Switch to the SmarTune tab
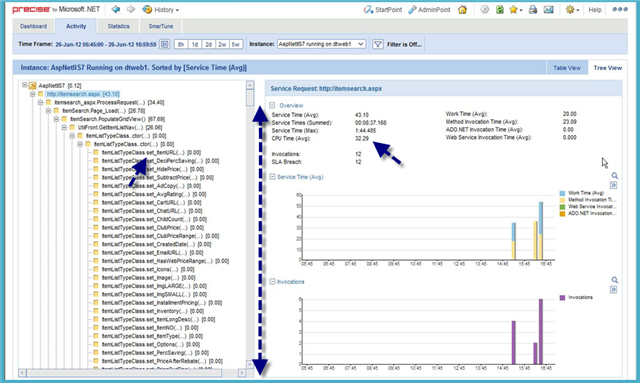This screenshot has height=383, width=640. (x=161, y=26)
